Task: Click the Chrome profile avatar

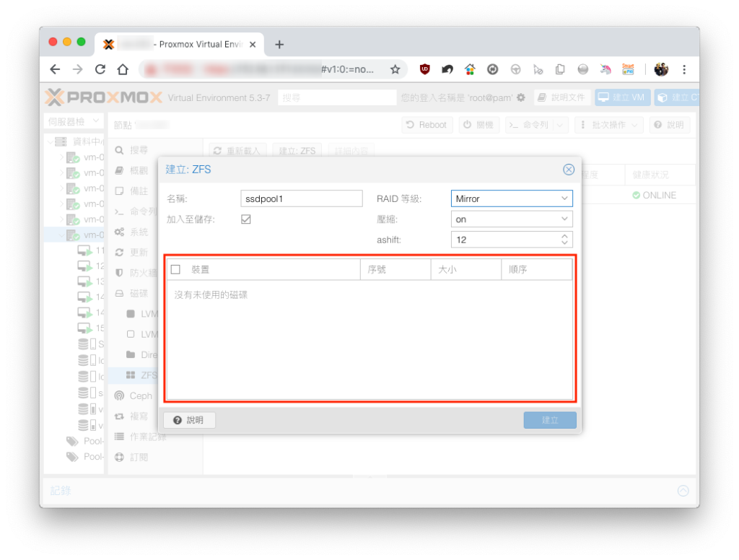Action: pyautogui.click(x=661, y=70)
